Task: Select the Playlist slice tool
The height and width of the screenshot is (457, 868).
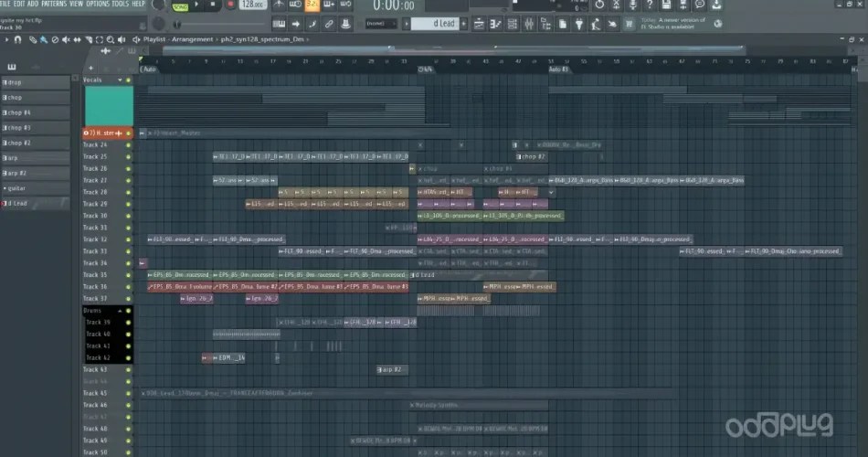Action: coord(88,39)
